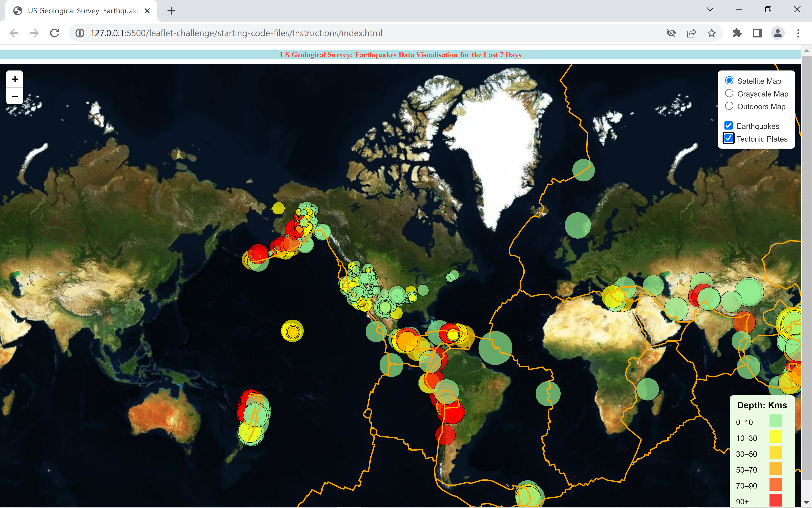Open a new tab with plus icon
Image resolution: width=812 pixels, height=508 pixels.
pyautogui.click(x=171, y=11)
